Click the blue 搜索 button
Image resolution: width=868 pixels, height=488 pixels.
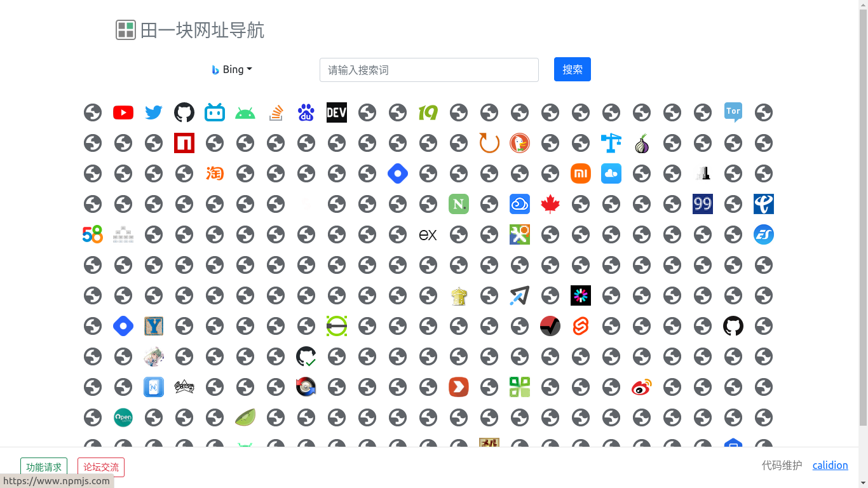tap(573, 69)
